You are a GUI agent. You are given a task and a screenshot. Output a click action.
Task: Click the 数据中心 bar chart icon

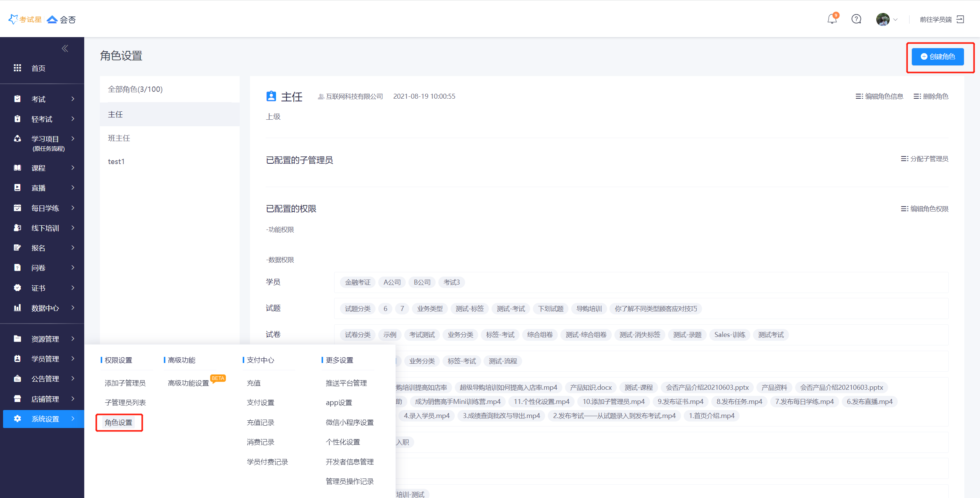[17, 308]
